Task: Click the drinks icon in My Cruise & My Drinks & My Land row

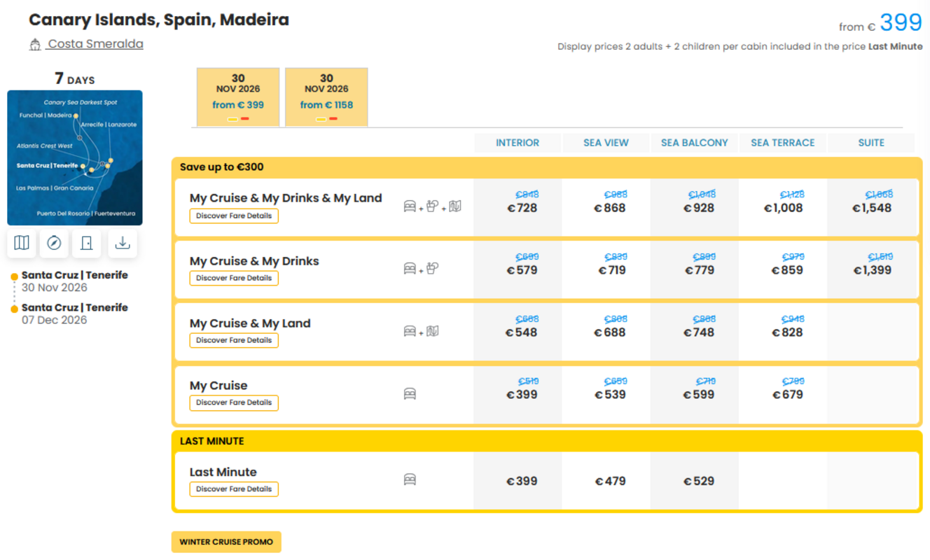Action: coord(432,206)
